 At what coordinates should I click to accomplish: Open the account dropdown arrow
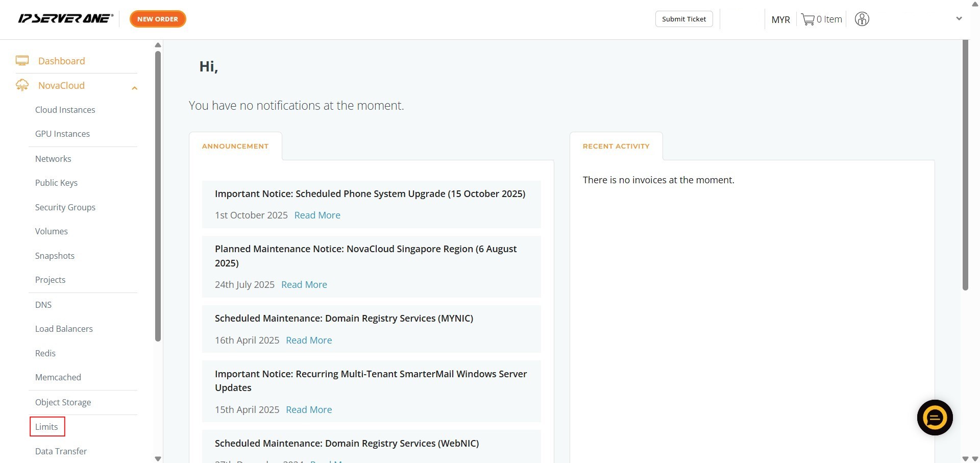(959, 19)
